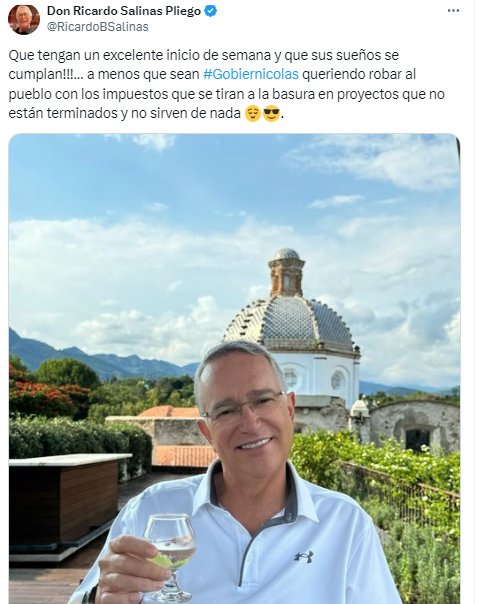The width and height of the screenshot is (478, 604).
Task: Click the relieved face emoji in the tweet
Action: 253,114
